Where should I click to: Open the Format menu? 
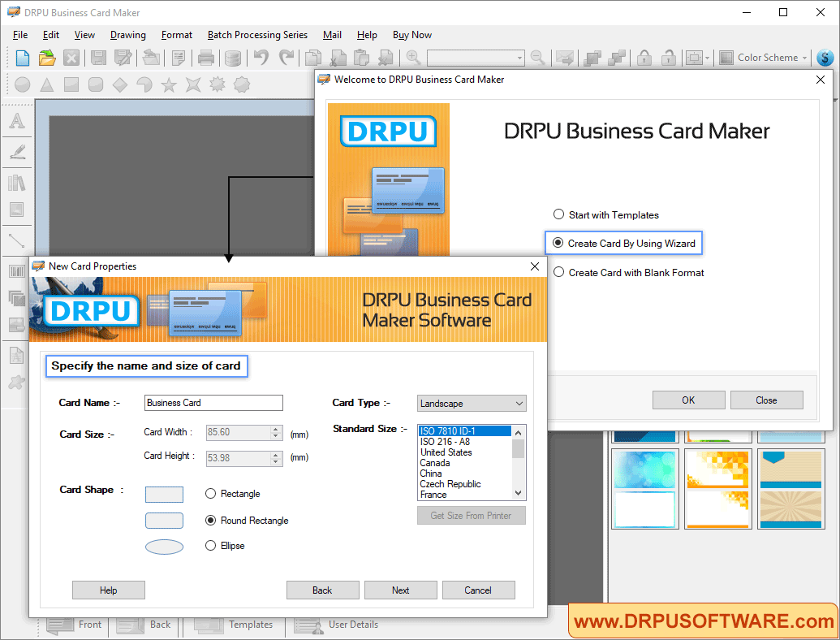tap(177, 35)
